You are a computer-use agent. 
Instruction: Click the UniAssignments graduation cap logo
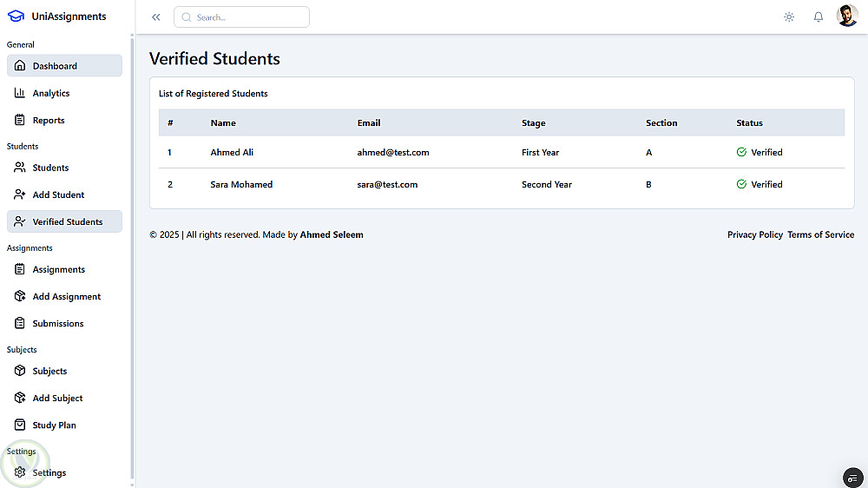16,16
